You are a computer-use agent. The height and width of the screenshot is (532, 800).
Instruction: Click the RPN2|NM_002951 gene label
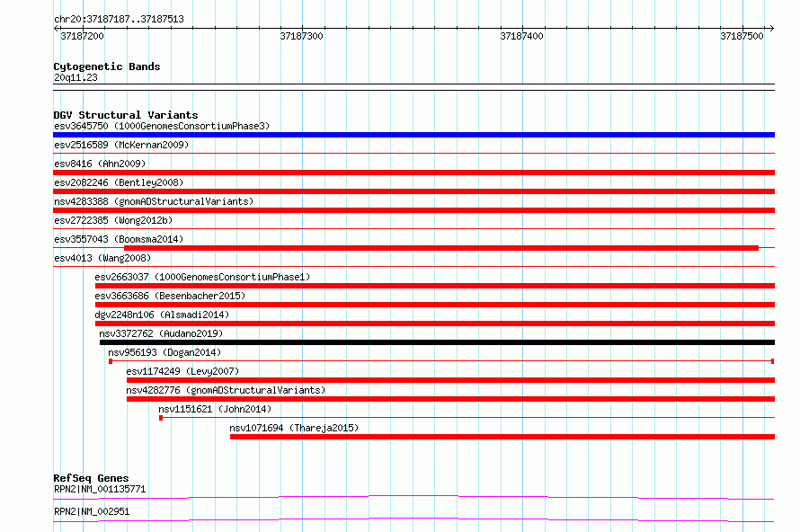pos(92,511)
